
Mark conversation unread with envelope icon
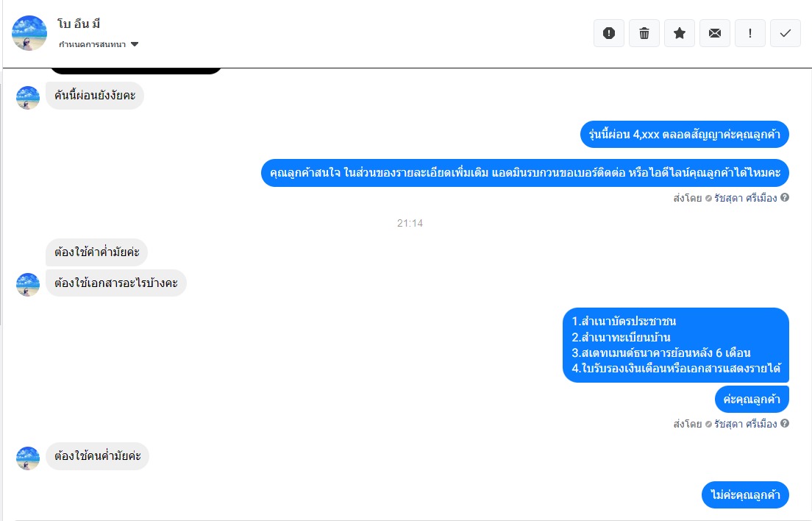click(715, 33)
